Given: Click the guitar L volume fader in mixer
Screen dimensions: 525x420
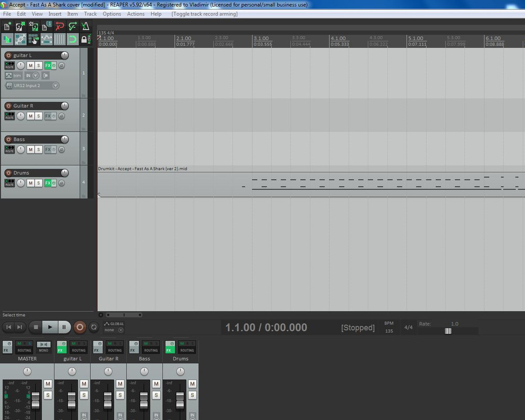Looking at the screenshot, I should click(71, 401).
